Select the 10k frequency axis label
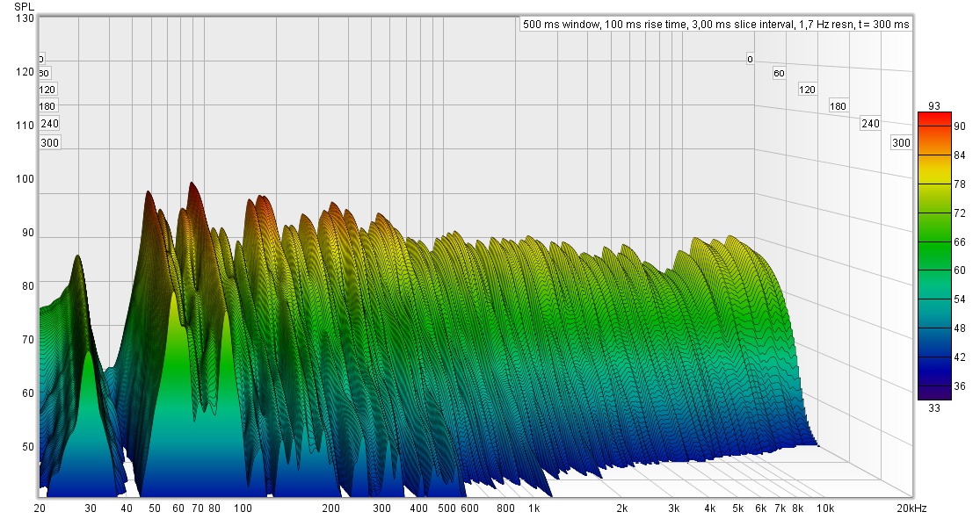This screenshot has height=519, width=980. point(824,508)
